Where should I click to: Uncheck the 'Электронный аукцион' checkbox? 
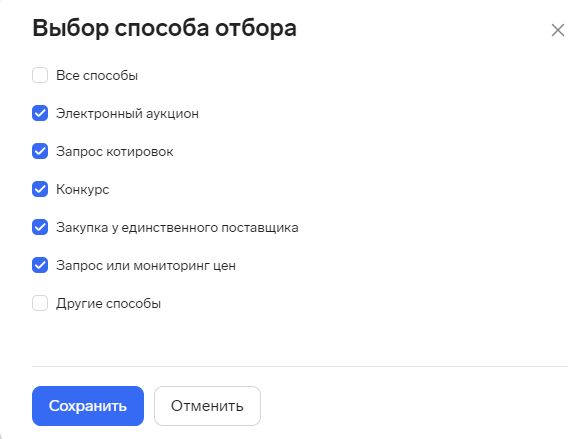(40, 113)
